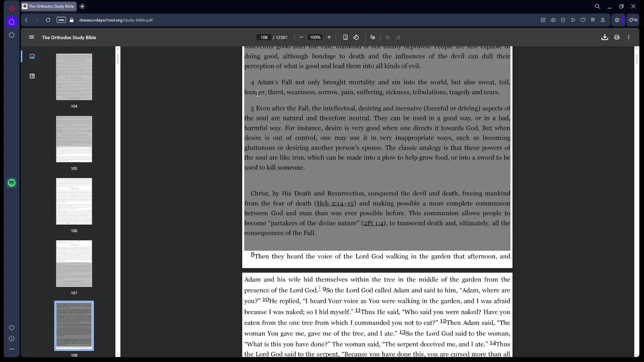The width and height of the screenshot is (644, 362).
Task: Open Opera start page home icon in sidebar
Action: tap(12, 22)
